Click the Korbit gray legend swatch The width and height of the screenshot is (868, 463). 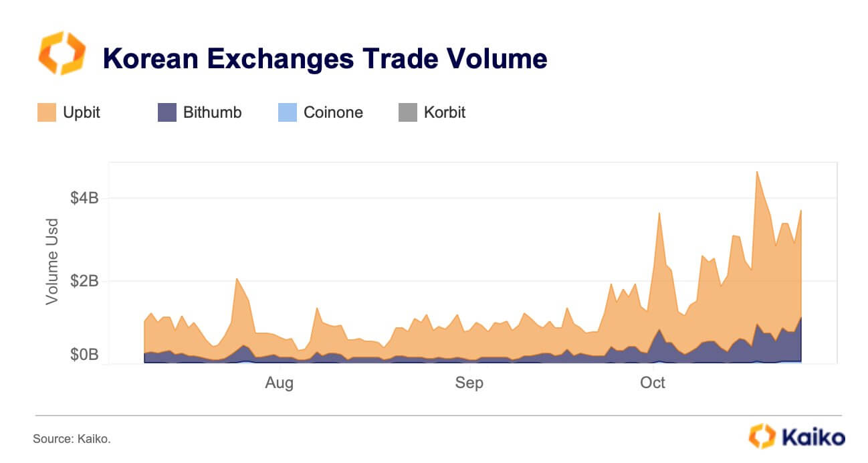tap(407, 112)
